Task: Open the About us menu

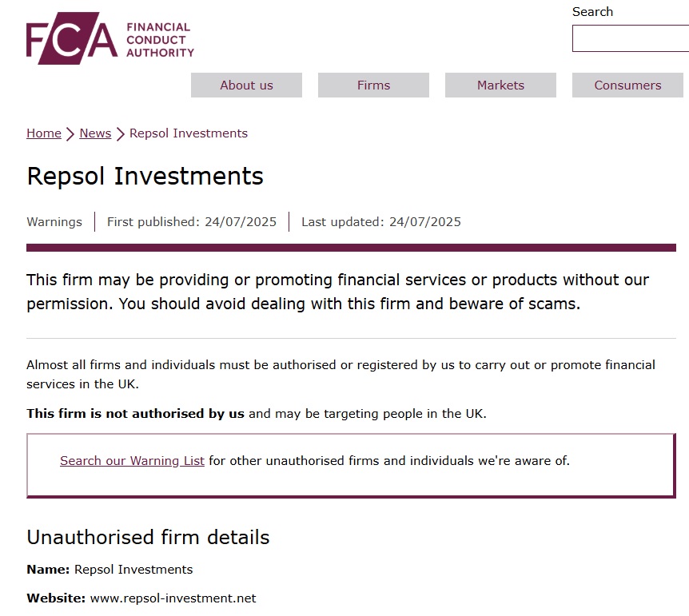Action: click(245, 85)
